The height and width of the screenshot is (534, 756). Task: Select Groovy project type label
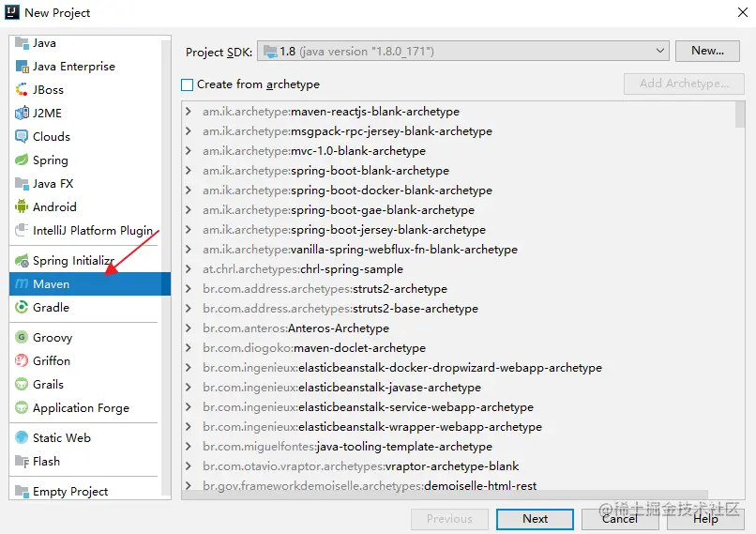(x=53, y=338)
